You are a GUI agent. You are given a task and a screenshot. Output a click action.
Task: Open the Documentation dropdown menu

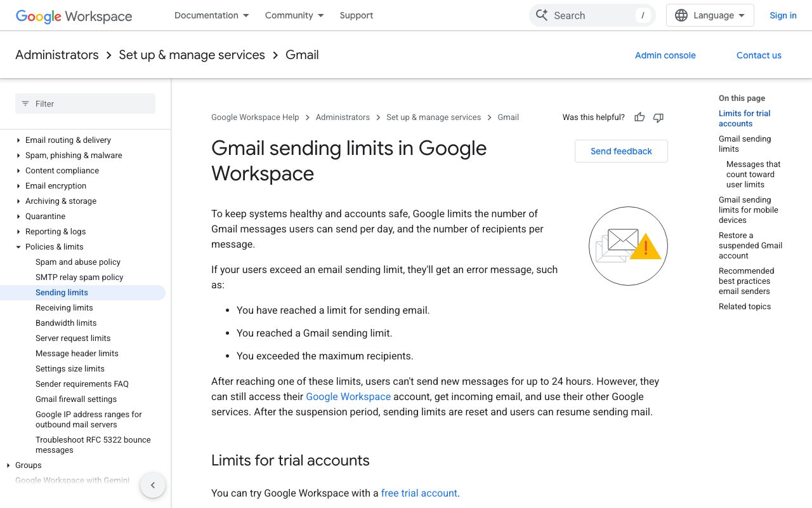point(212,15)
